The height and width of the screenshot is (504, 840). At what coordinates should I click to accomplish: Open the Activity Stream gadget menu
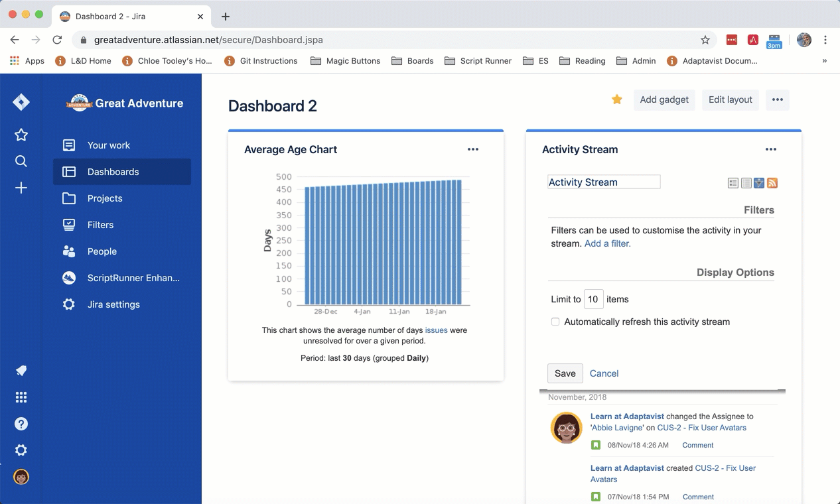[x=771, y=149]
